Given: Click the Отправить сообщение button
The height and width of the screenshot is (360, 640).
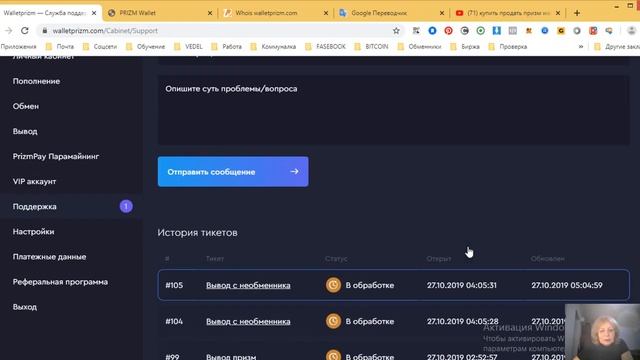Looking at the screenshot, I should (x=233, y=172).
